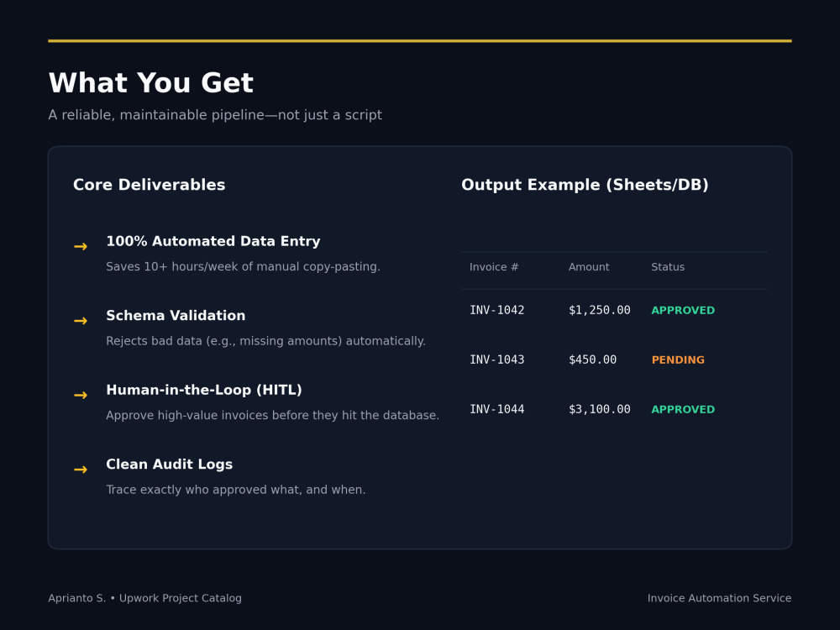Click the "Invoice #" column header
Image resolution: width=840 pixels, height=630 pixels.
pos(494,267)
